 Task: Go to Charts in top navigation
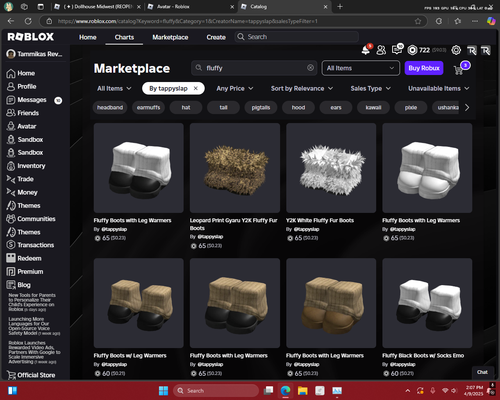124,37
